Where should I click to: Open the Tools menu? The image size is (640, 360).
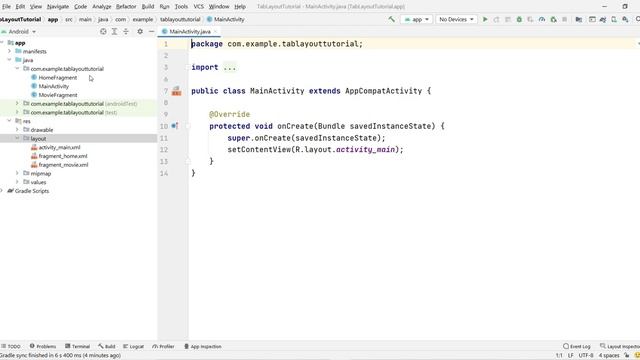(181, 7)
